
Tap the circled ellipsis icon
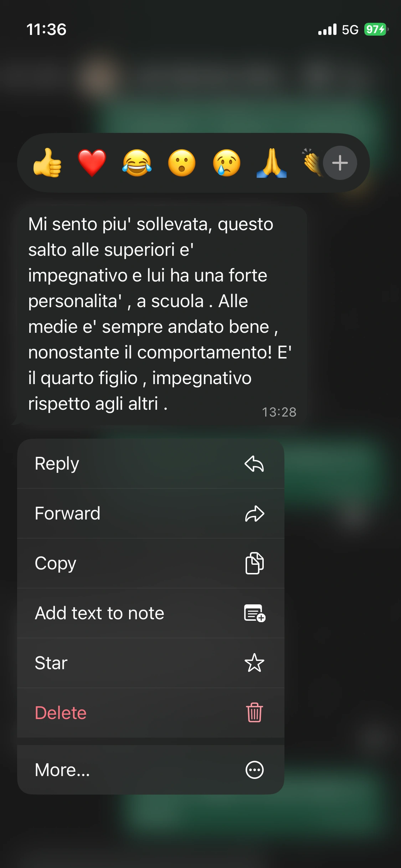tap(255, 770)
